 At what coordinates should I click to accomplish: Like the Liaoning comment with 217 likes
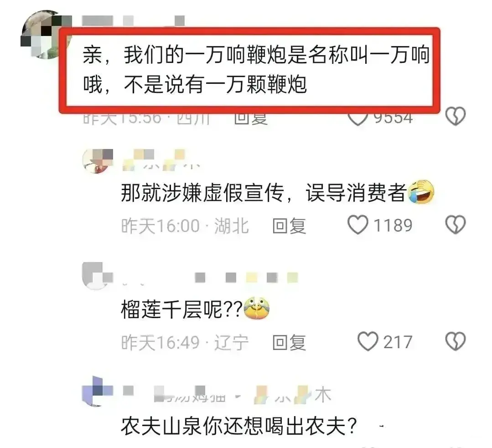pyautogui.click(x=368, y=341)
